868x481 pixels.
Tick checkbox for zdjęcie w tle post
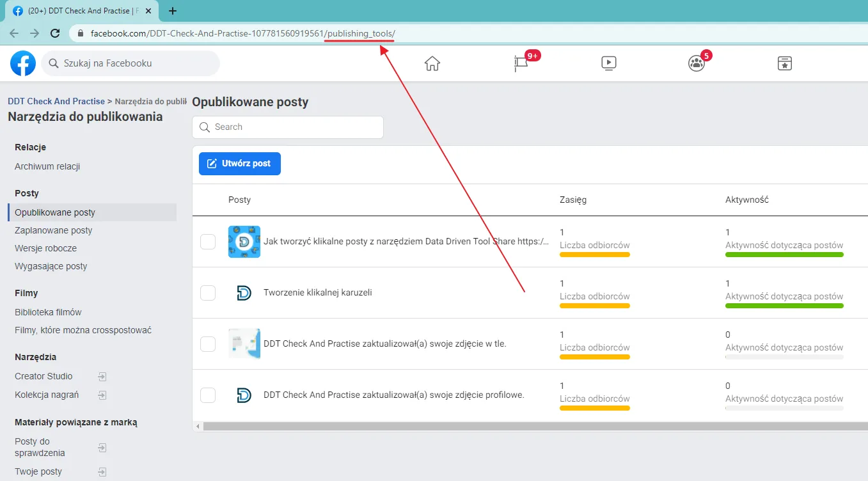[x=208, y=344]
